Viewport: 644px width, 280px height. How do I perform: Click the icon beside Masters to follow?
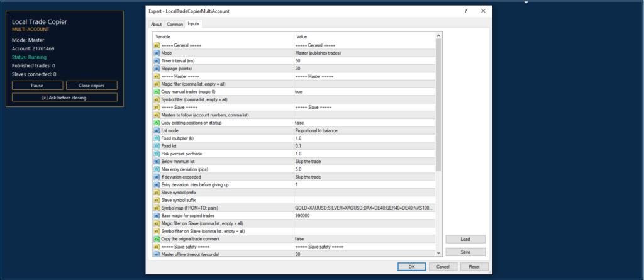click(x=157, y=115)
